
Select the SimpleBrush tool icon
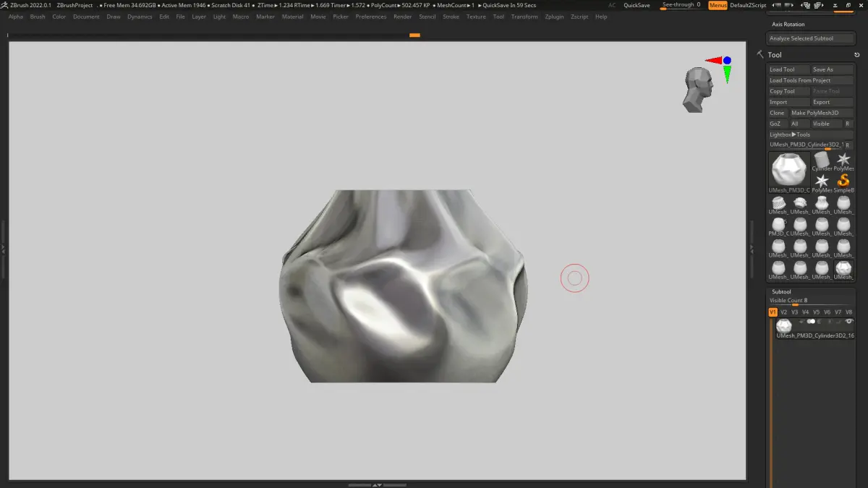tap(843, 183)
